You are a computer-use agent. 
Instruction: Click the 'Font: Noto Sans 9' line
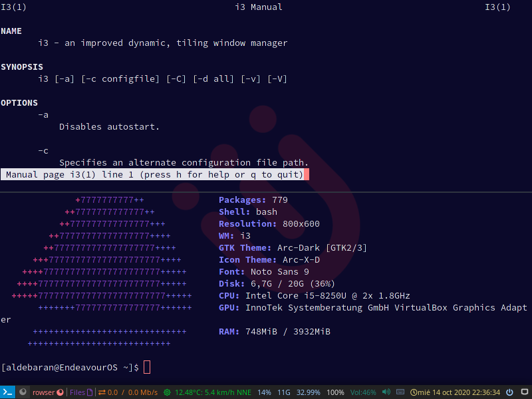point(264,272)
